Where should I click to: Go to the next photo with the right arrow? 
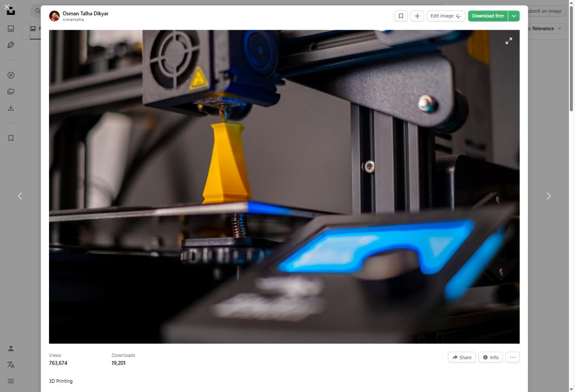tap(549, 196)
